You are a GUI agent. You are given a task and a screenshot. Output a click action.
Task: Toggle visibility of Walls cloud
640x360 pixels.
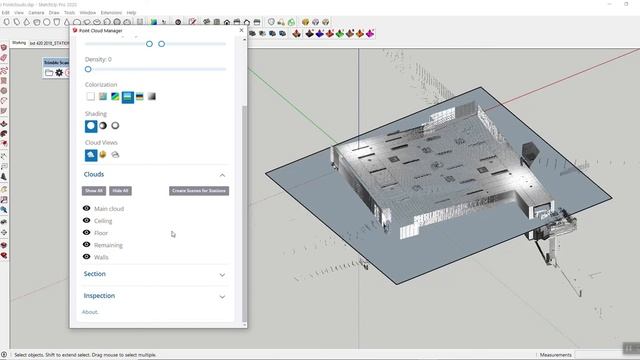point(87,257)
